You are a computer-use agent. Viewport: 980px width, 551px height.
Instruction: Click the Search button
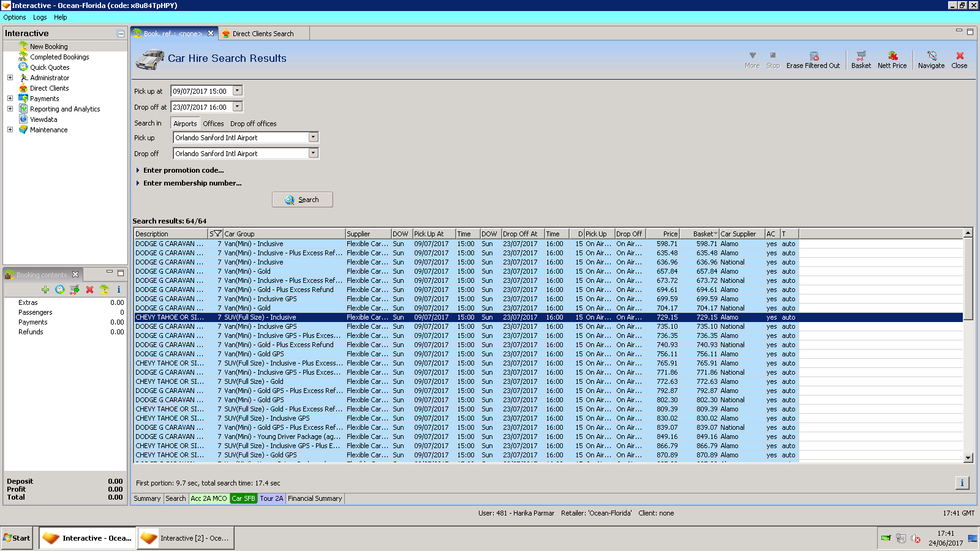303,200
